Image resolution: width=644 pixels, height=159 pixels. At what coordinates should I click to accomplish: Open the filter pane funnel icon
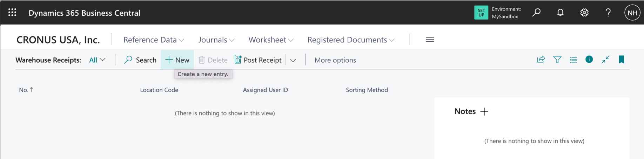pos(557,60)
